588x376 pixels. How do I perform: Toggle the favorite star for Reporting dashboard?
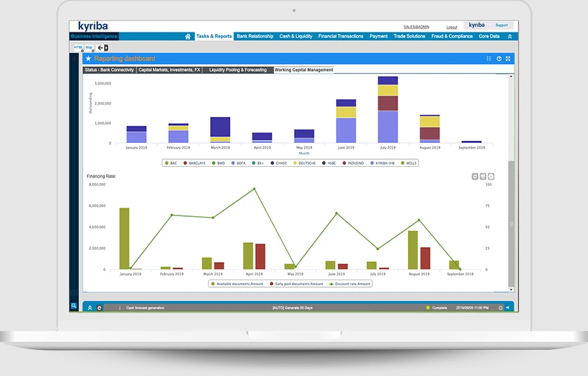89,58
